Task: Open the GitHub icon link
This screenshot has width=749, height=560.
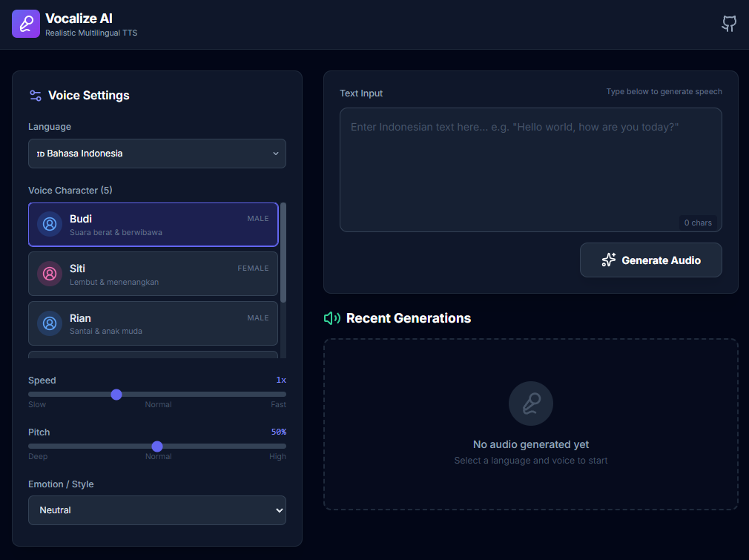Action: pos(729,24)
